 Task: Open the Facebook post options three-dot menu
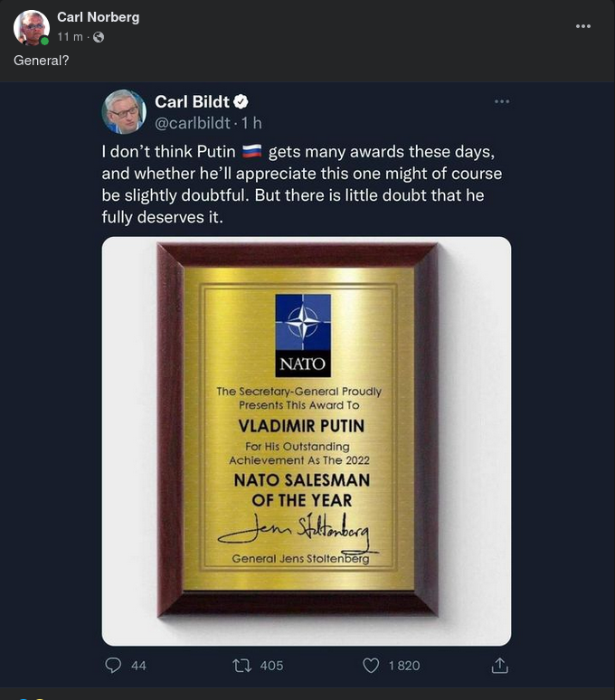(x=582, y=26)
